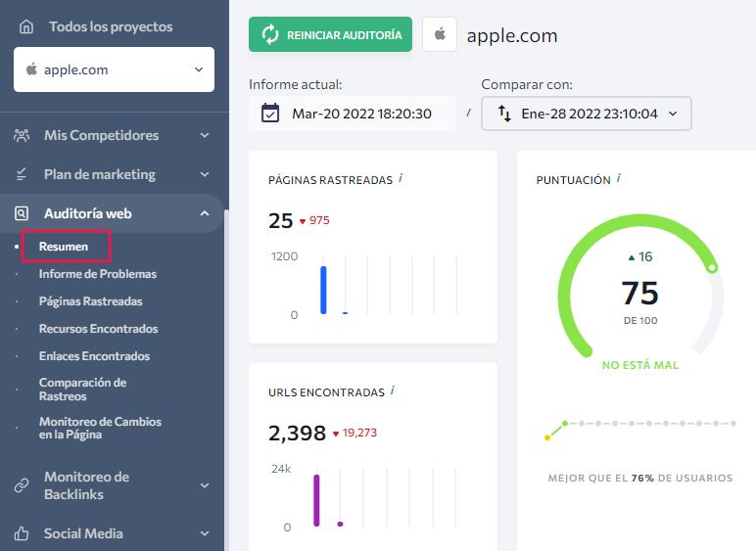Click the Reiniciar Auditoría button

[x=330, y=34]
